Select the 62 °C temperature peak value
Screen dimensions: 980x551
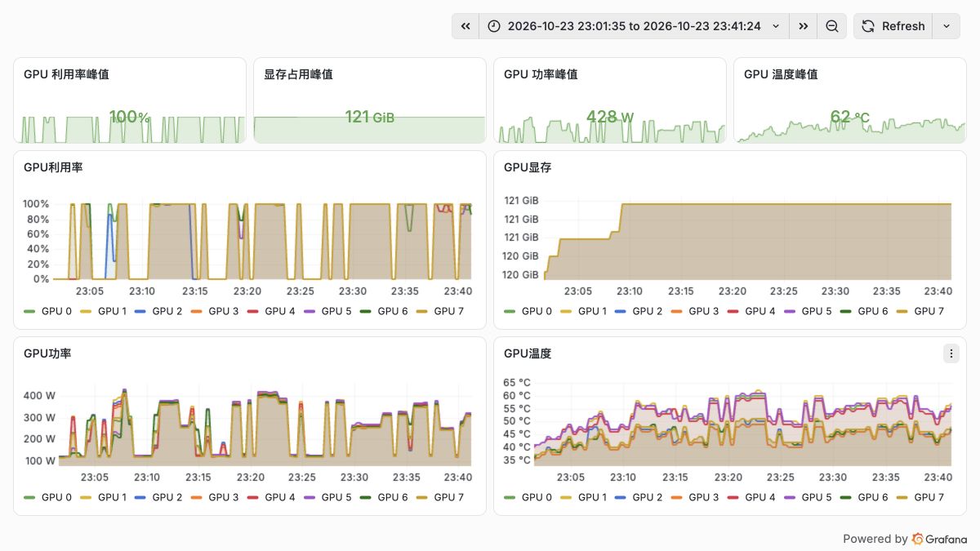(x=850, y=117)
